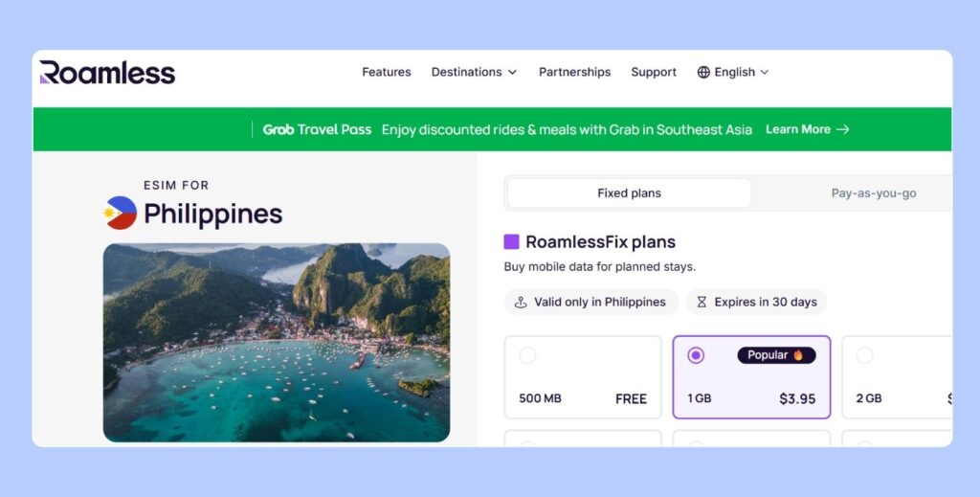Click the '500 MB' label
This screenshot has height=497, width=980.
click(540, 398)
